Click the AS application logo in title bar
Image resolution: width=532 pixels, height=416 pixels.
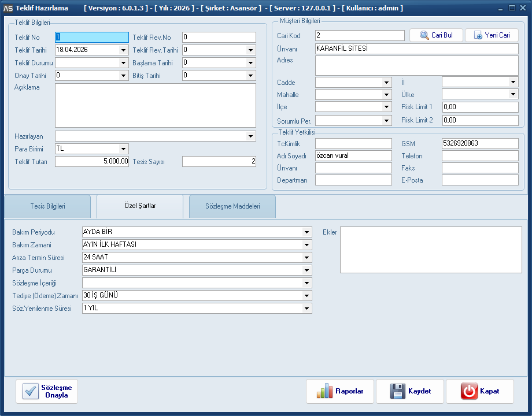(x=8, y=8)
